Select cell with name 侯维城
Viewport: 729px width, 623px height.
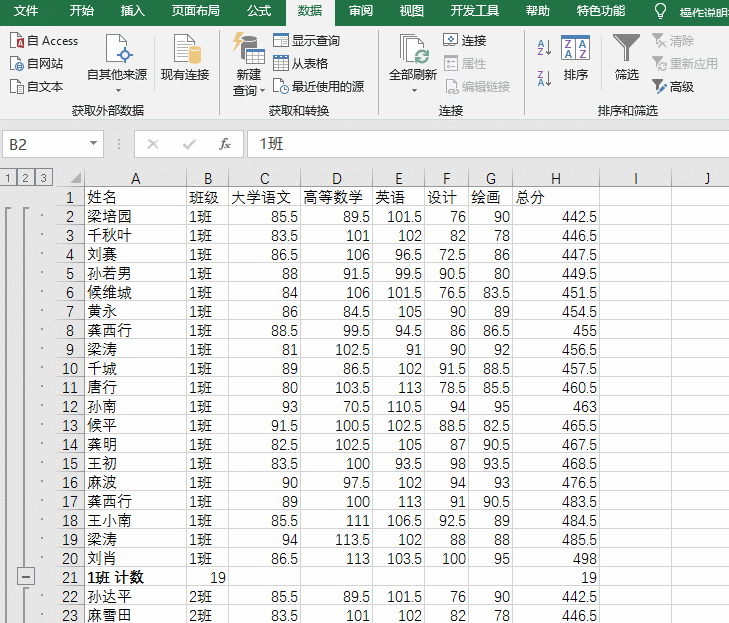135,292
